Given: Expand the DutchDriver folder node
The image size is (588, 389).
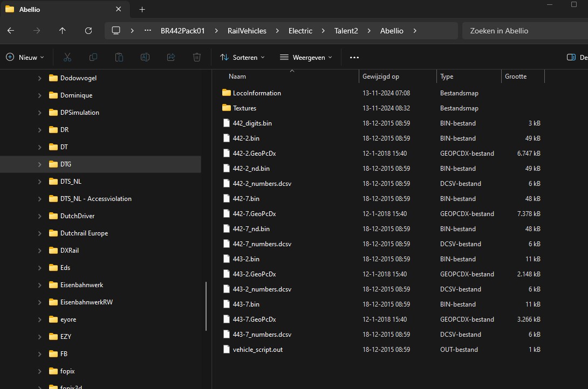Looking at the screenshot, I should (39, 216).
